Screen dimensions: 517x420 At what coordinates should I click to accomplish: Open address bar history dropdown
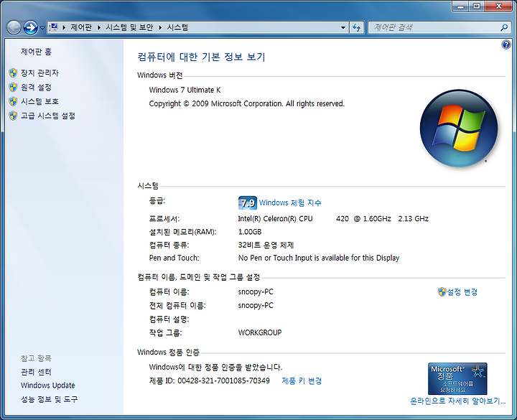[343, 28]
